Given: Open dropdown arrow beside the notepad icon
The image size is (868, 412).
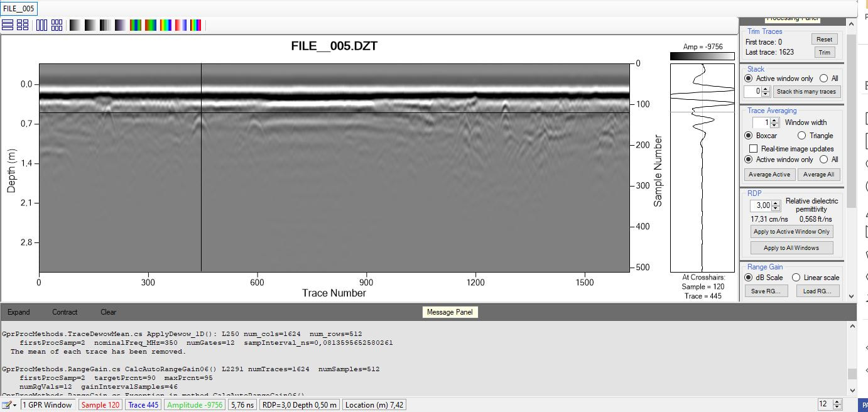Looking at the screenshot, I should tap(14, 405).
